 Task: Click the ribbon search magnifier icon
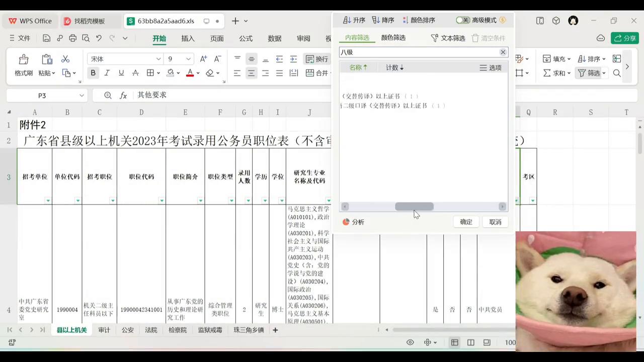[x=617, y=73]
